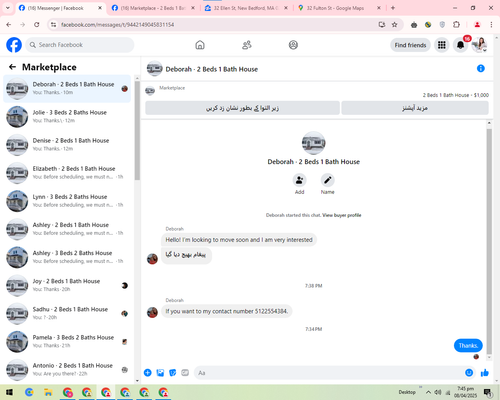Click the "Hello! I'm looking to move soon" message
This screenshot has height=400, width=500.
[x=239, y=240]
